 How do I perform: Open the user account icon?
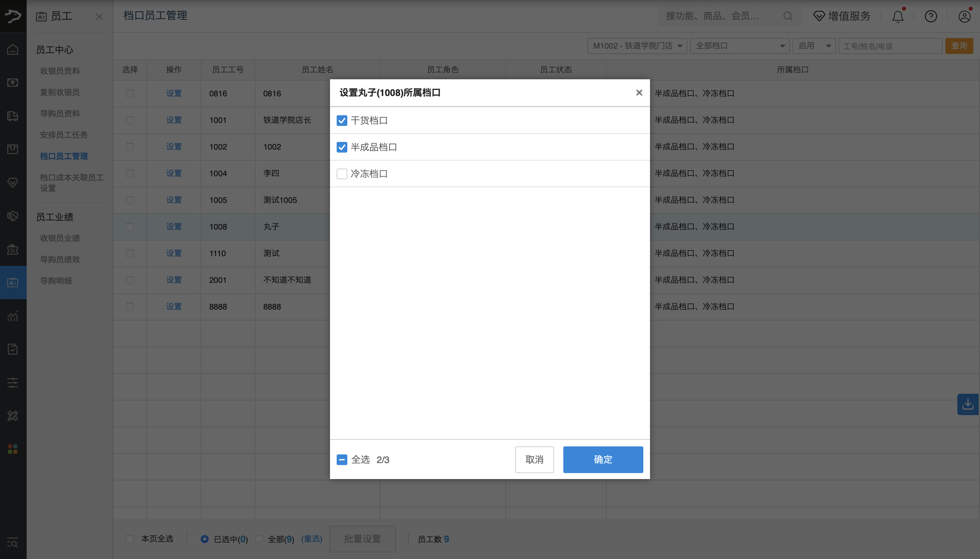pyautogui.click(x=964, y=16)
